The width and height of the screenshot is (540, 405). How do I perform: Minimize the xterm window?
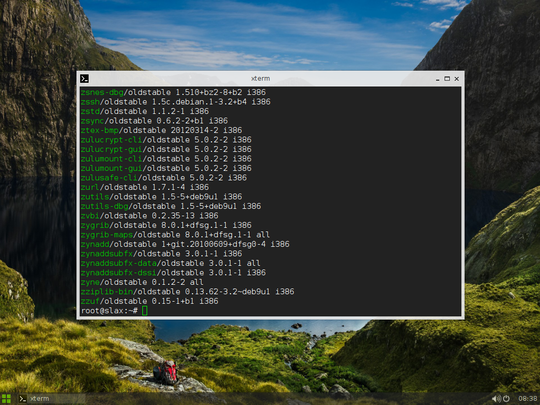pyautogui.click(x=437, y=79)
